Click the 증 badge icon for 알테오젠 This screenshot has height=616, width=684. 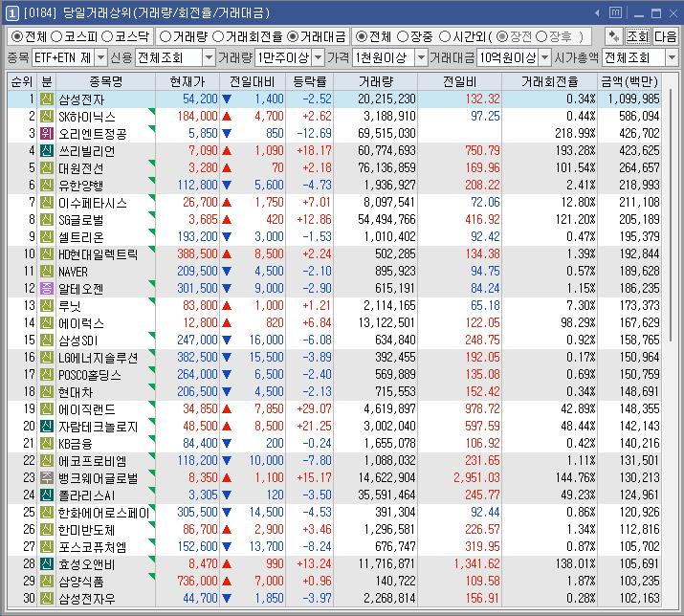coord(47,288)
